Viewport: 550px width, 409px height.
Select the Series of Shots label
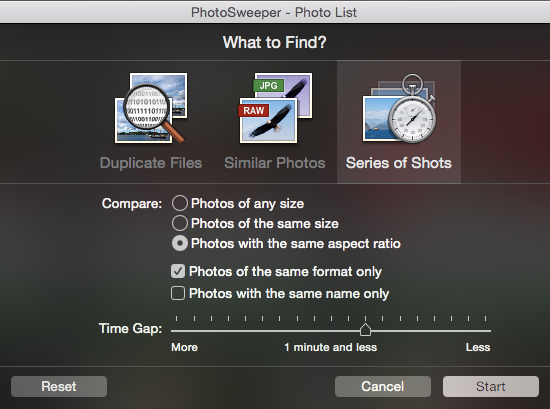[x=399, y=163]
